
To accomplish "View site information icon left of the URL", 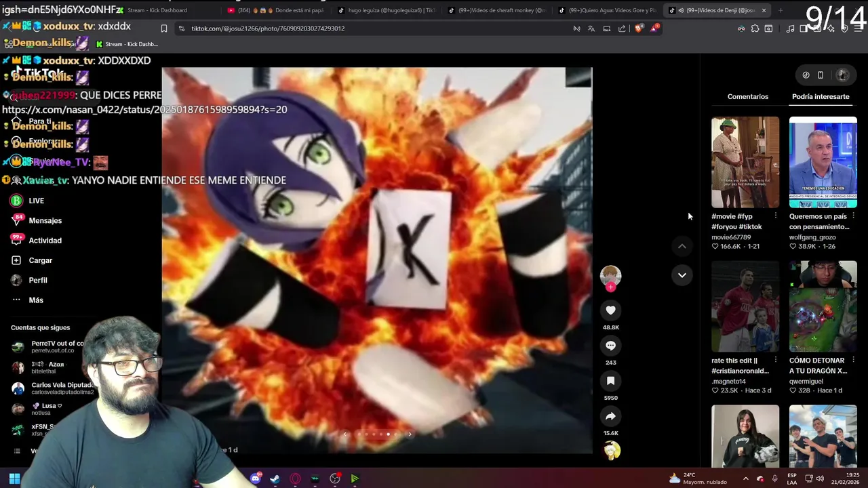I will coord(181,28).
